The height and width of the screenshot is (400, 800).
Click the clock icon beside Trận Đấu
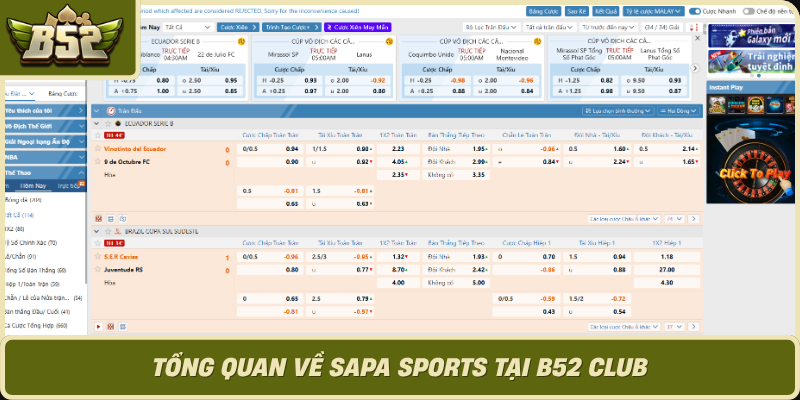coord(111,111)
